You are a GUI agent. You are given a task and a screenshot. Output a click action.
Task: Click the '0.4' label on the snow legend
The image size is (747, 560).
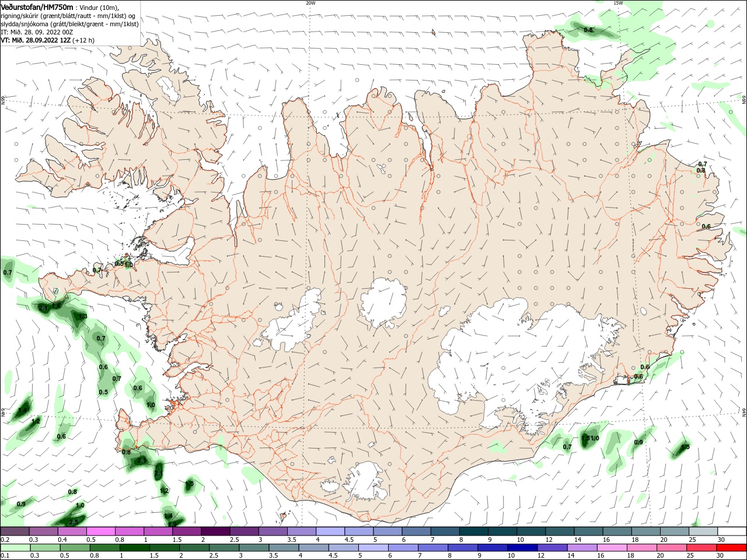click(62, 540)
